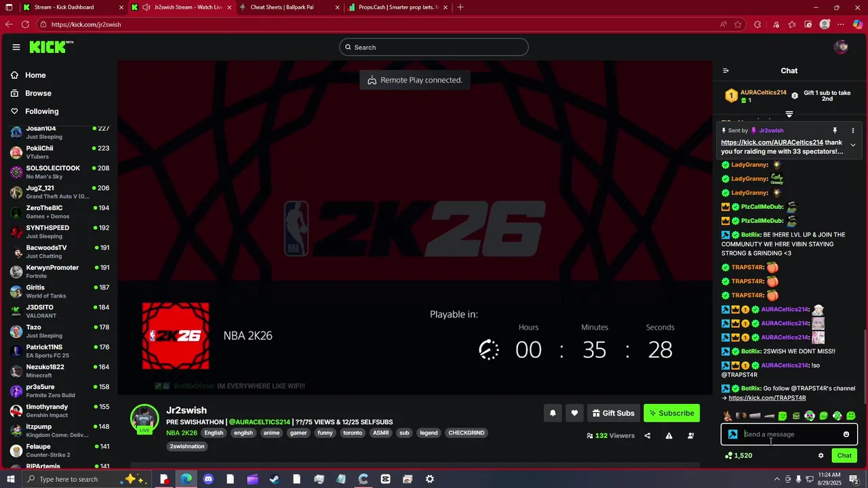Click the Windows taskbar search box
Viewport: 868px width, 488px height.
click(88, 479)
